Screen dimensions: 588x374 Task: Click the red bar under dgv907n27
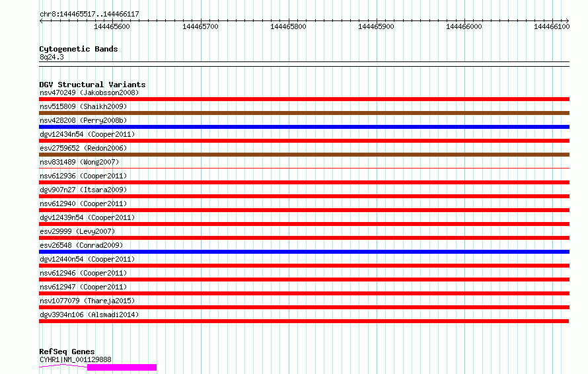pos(304,196)
